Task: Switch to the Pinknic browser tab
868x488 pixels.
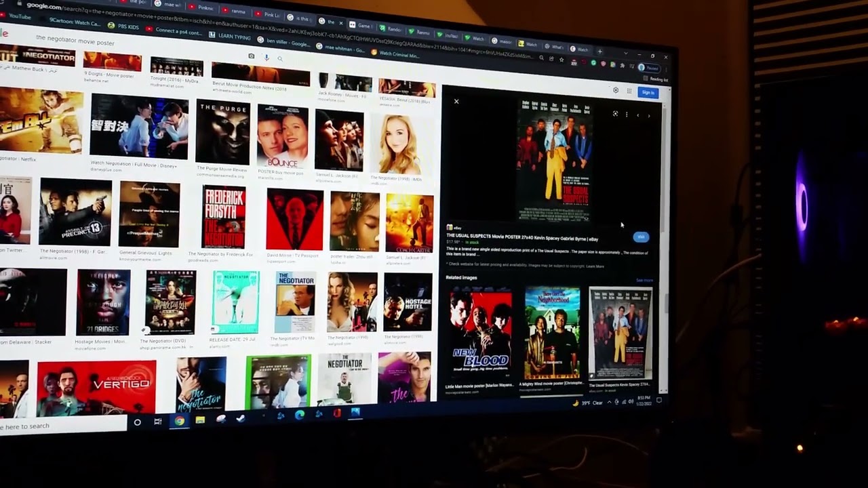Action: [202, 7]
